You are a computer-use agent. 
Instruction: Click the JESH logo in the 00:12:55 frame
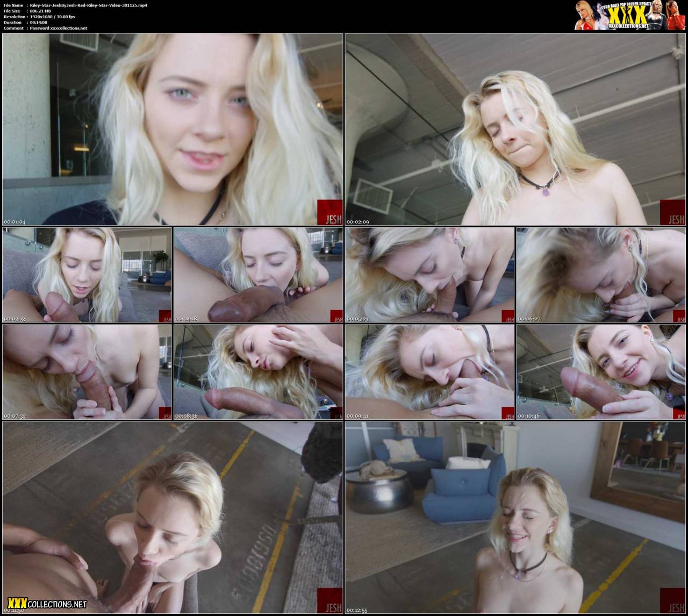click(672, 601)
